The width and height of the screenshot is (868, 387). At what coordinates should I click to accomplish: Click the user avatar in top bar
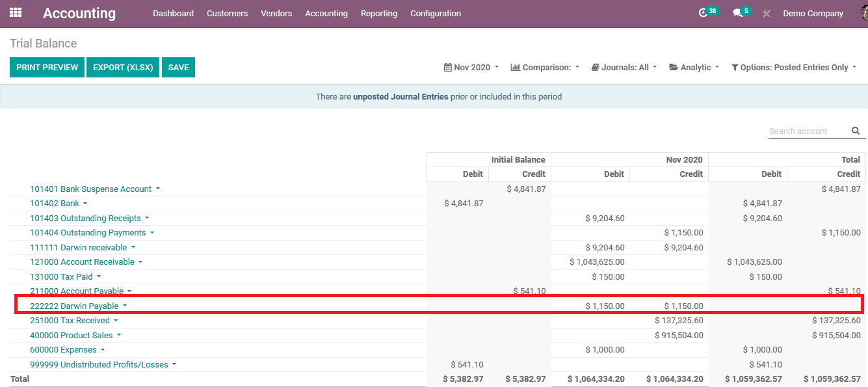[x=863, y=13]
